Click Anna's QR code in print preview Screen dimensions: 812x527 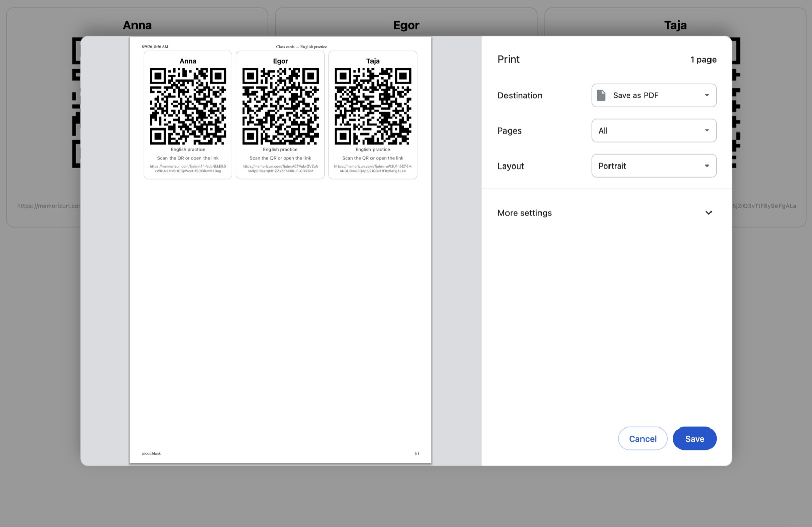click(x=188, y=107)
